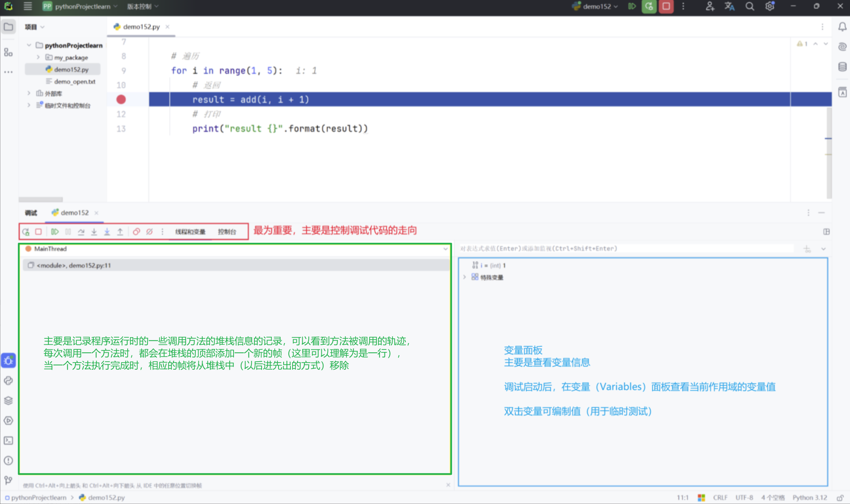Close demo152.py editor tab

(x=167, y=27)
